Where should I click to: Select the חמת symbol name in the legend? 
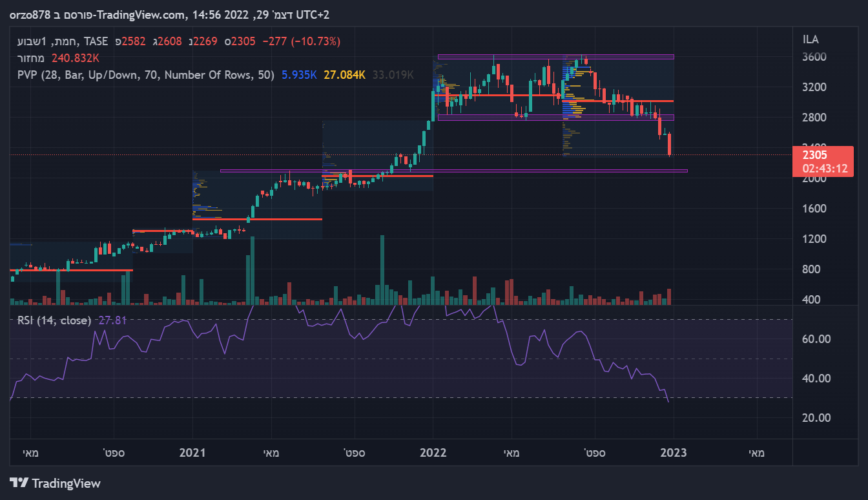click(66, 41)
